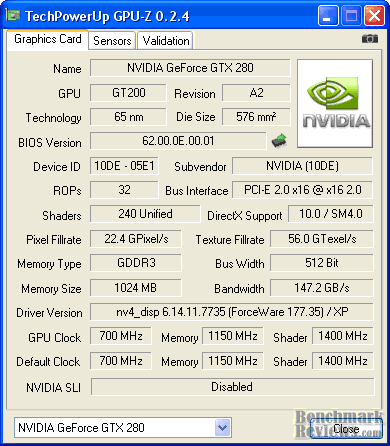Viewport: 390px width, 446px height.
Task: Click the Memory Type field GDDR3
Action: coord(136,263)
